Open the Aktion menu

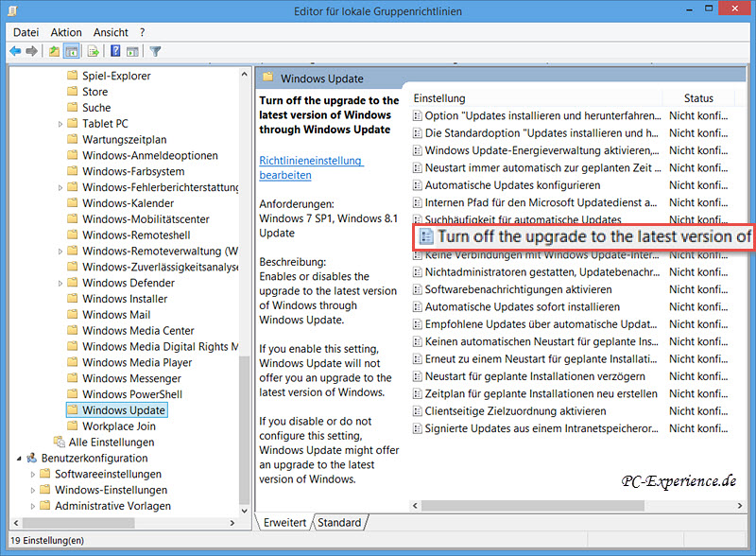(66, 32)
